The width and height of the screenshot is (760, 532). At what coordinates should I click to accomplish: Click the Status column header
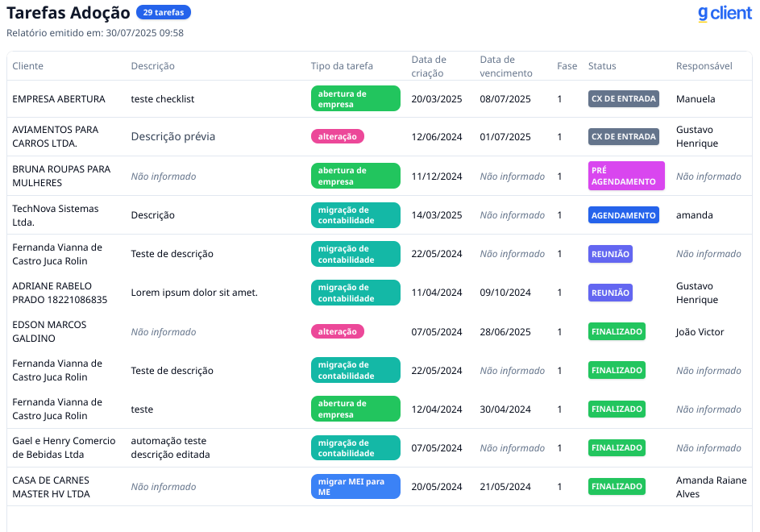[x=602, y=66]
